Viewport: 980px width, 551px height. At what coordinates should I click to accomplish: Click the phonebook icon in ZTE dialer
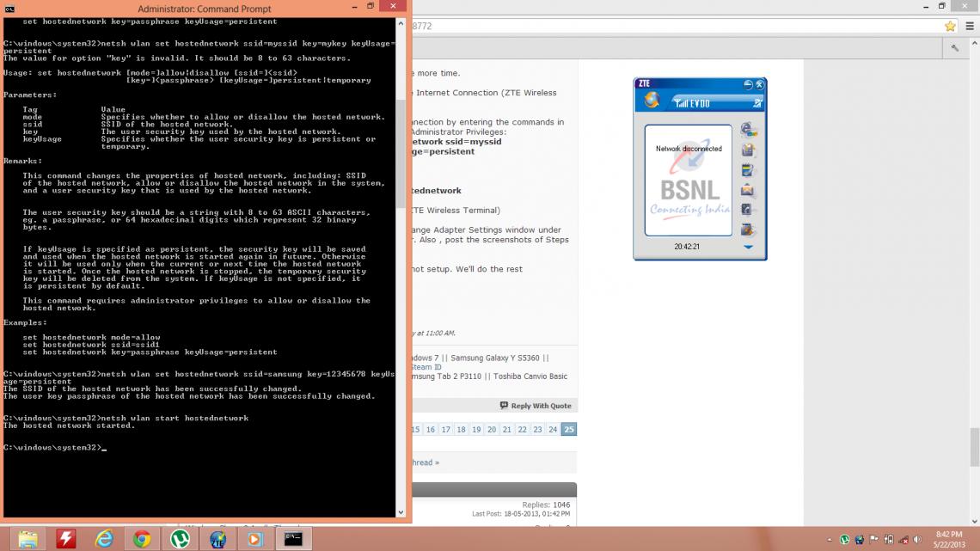[x=748, y=150]
